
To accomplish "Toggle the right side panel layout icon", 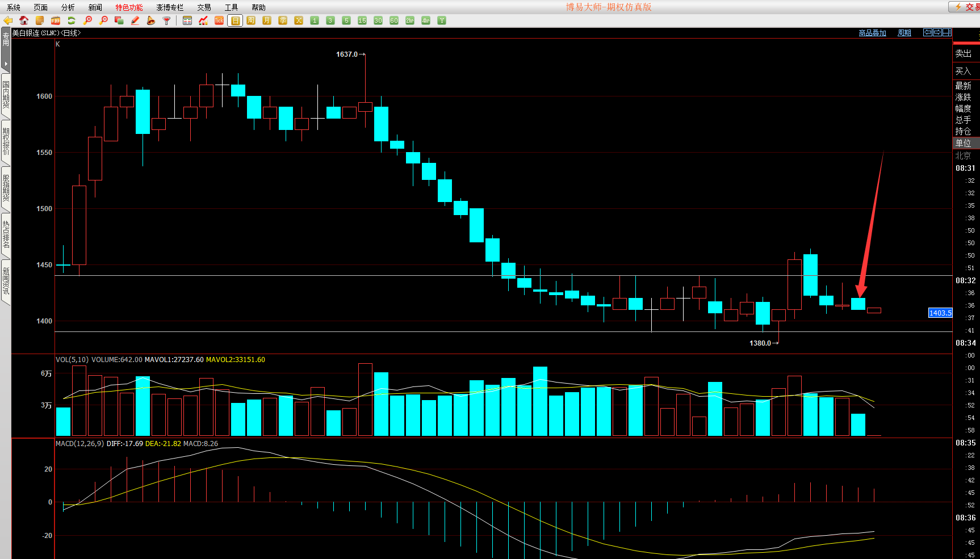I will [947, 32].
